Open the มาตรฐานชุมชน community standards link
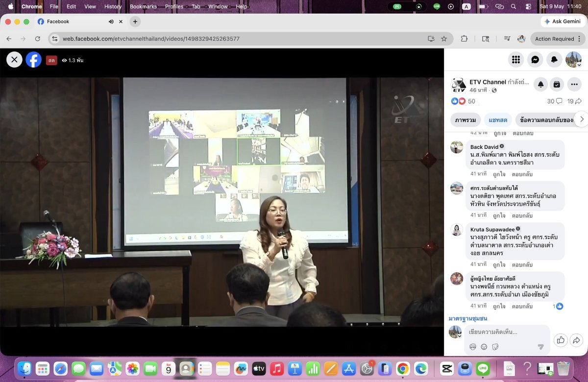588x382 pixels. pyautogui.click(x=468, y=318)
